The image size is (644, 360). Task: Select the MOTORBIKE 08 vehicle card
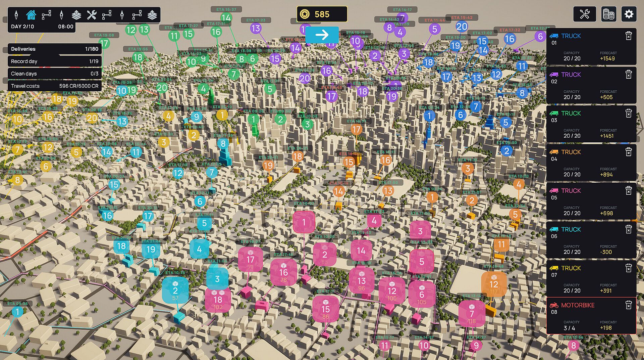[x=591, y=316]
